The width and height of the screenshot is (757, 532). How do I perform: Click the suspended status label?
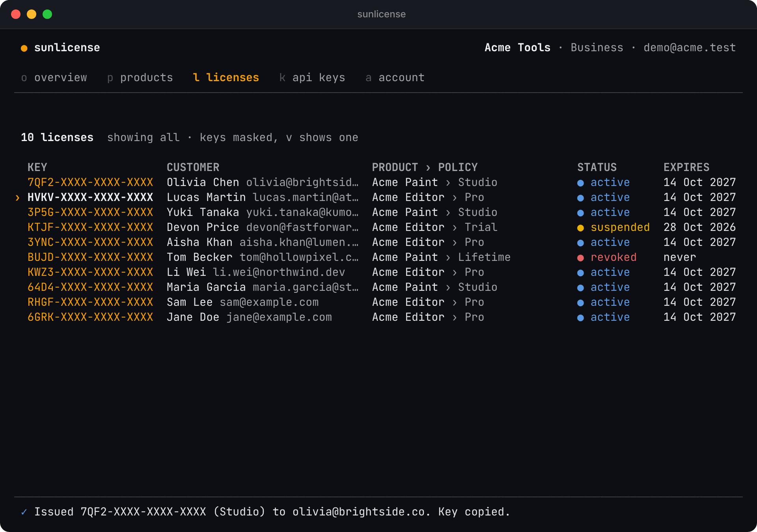tap(620, 227)
